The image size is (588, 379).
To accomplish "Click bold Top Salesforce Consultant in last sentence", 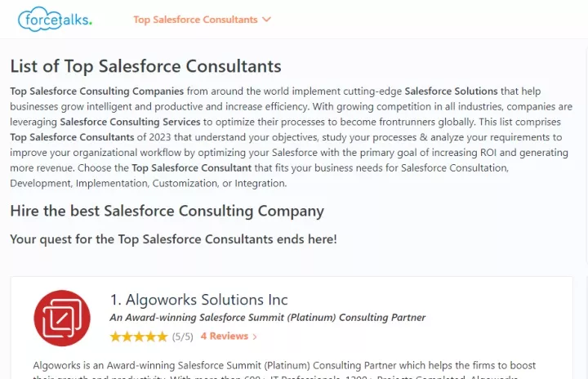I will click(192, 167).
